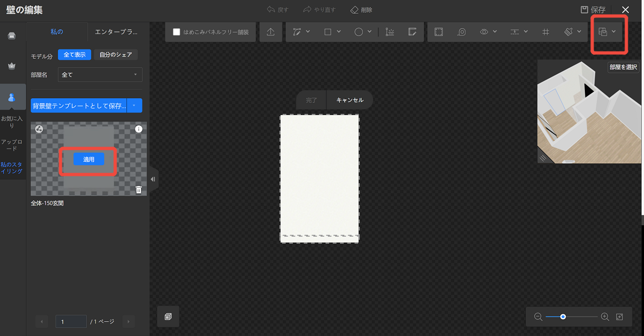Click the 3D view cube icon
This screenshot has height=336, width=644.
[168, 316]
